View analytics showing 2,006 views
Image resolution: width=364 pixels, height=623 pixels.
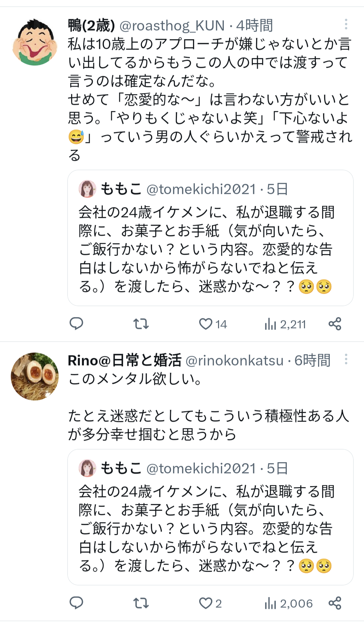pos(289,603)
